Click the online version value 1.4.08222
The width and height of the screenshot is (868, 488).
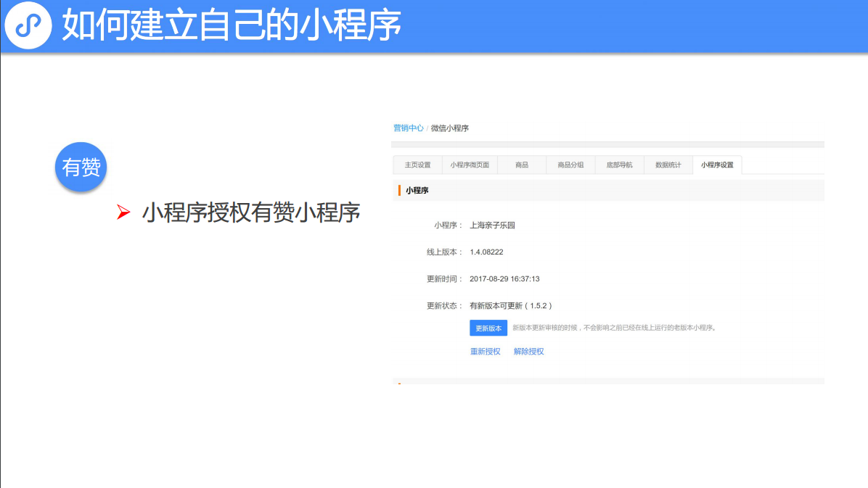[x=486, y=252]
